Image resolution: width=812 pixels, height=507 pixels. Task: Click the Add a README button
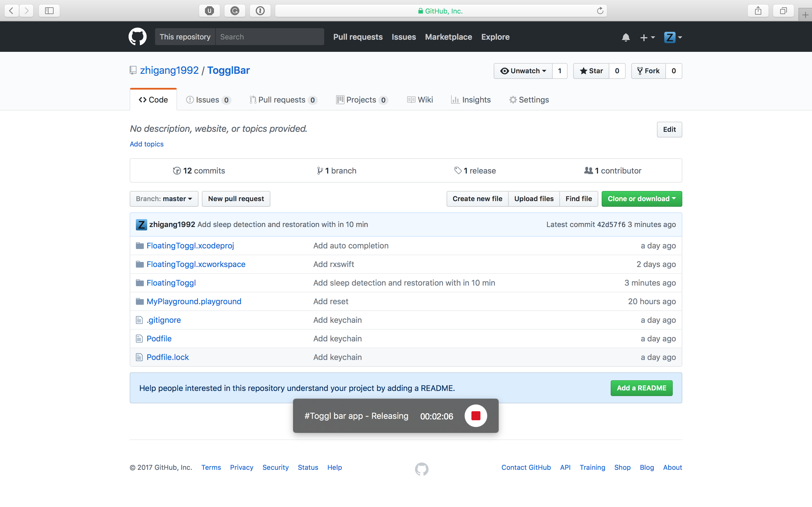point(641,388)
